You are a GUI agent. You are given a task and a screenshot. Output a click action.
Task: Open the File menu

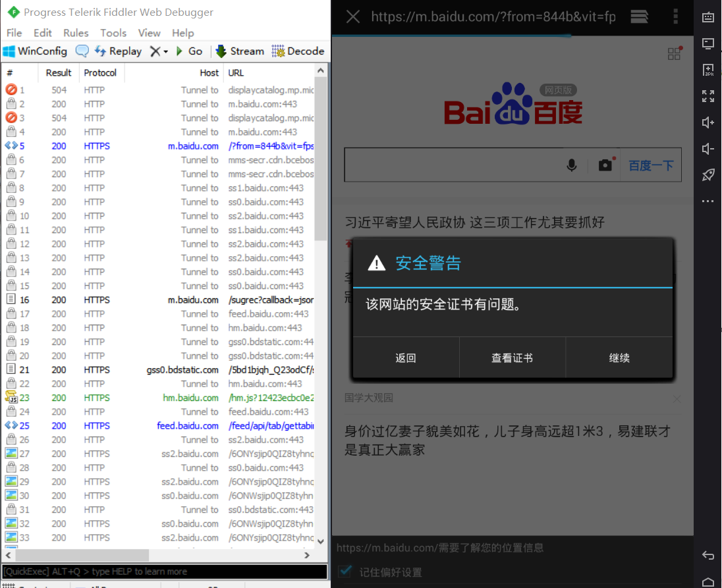(14, 33)
